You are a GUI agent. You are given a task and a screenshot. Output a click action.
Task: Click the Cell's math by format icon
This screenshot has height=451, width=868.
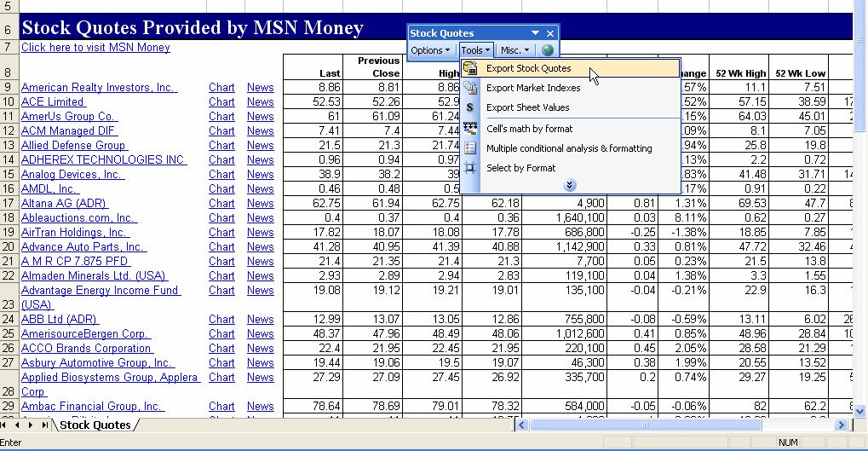click(x=470, y=129)
